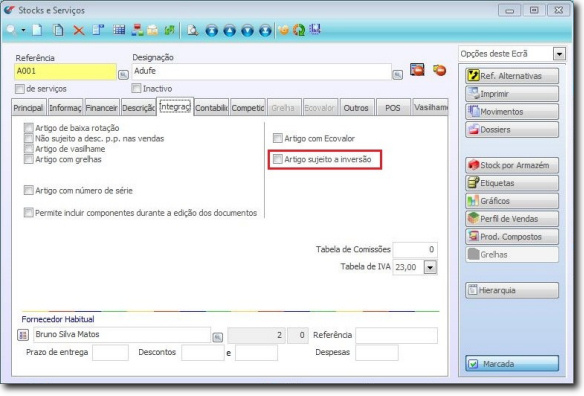This screenshot has width=584, height=396.
Task: Switch to the Competidores tab
Action: pos(248,108)
